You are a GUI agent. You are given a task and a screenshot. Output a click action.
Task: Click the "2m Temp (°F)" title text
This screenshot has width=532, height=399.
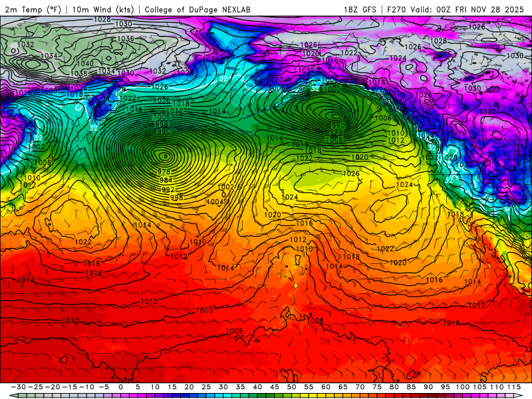pos(33,9)
